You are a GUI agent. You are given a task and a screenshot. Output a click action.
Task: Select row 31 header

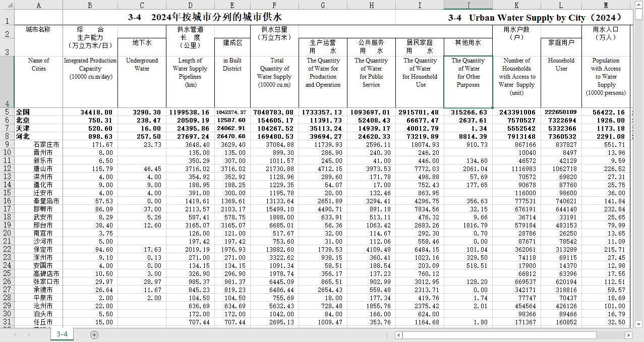coord(7,322)
